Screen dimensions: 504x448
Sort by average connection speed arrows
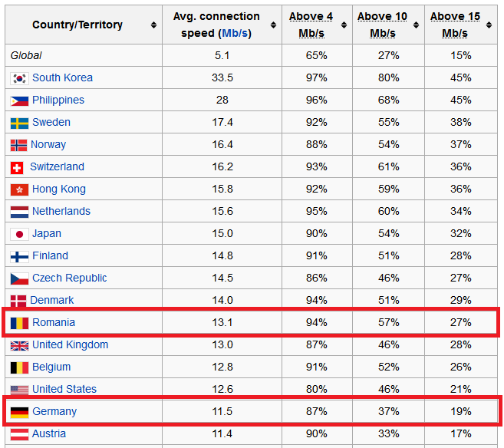point(273,25)
